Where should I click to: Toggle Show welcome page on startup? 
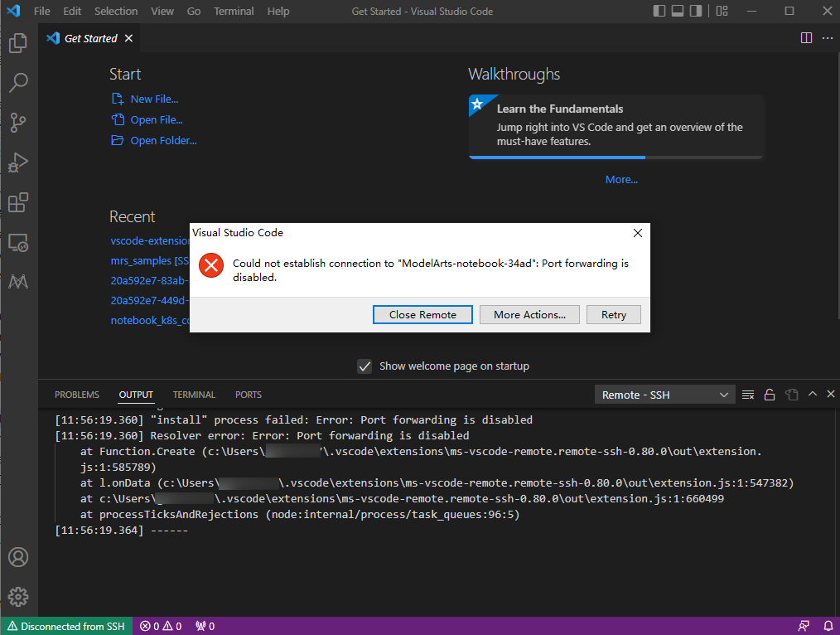[x=364, y=366]
